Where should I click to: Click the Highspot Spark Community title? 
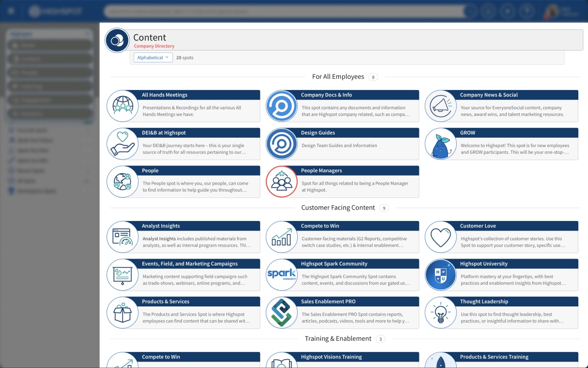[x=334, y=264]
